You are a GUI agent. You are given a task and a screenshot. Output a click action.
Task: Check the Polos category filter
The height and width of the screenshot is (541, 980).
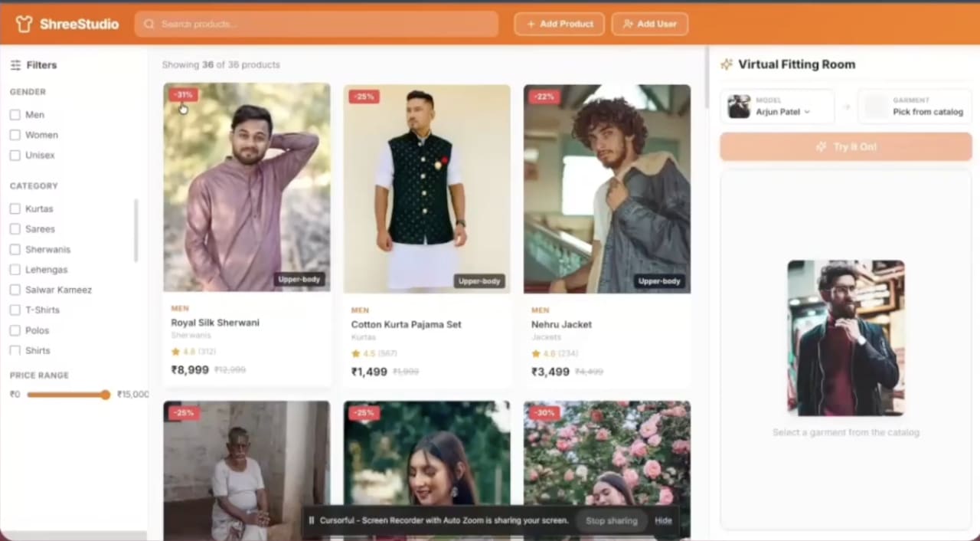[x=15, y=330]
